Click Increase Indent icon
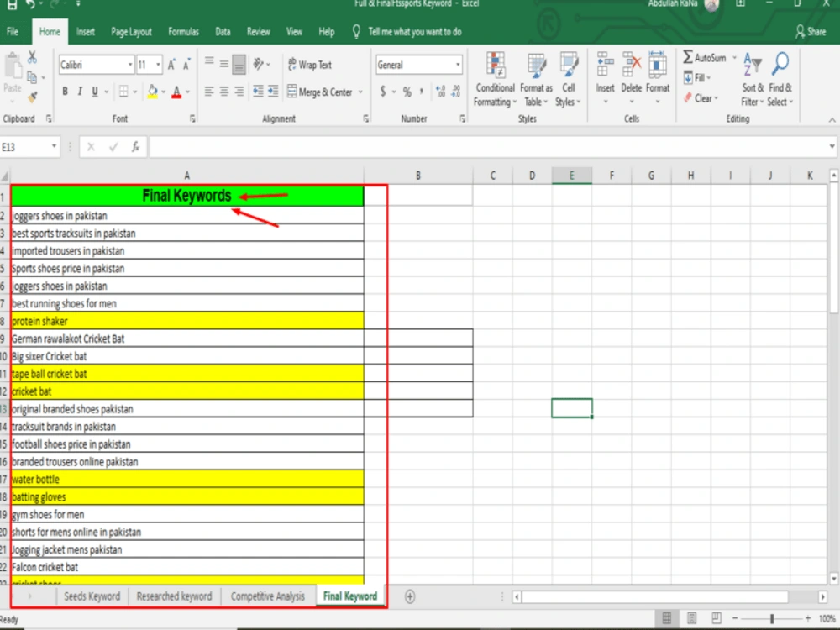The image size is (840, 630). 273,92
